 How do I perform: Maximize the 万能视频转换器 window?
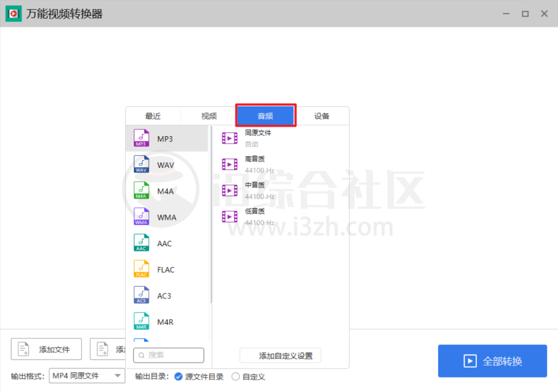tap(525, 14)
